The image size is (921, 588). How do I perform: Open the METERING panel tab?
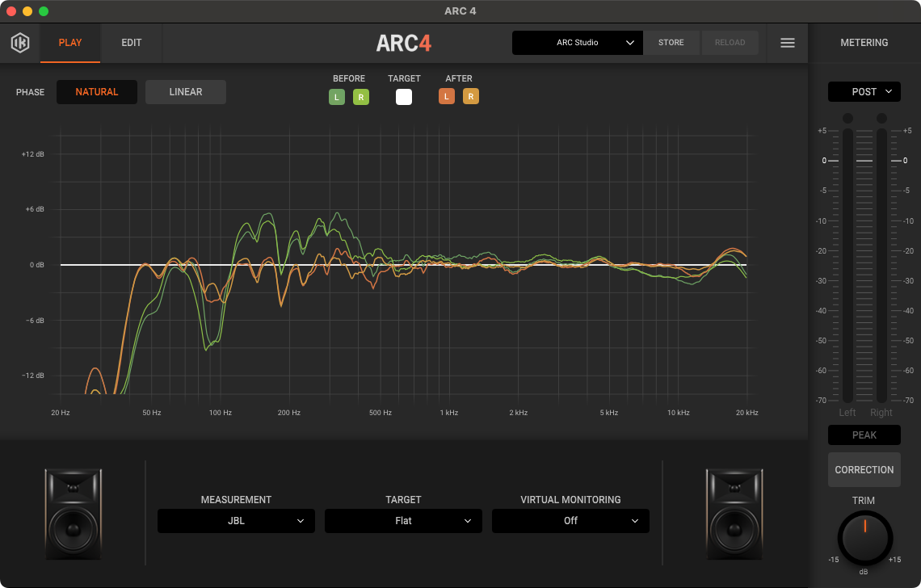[864, 43]
